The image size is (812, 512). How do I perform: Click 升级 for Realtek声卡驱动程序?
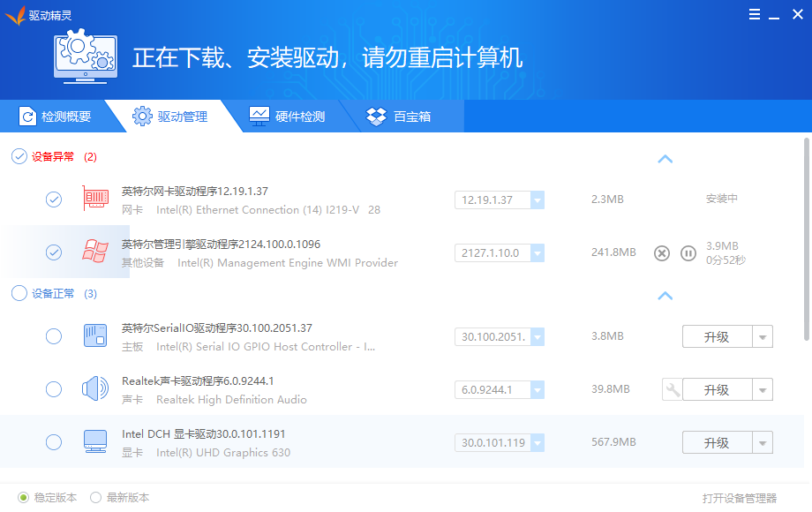[x=718, y=389]
